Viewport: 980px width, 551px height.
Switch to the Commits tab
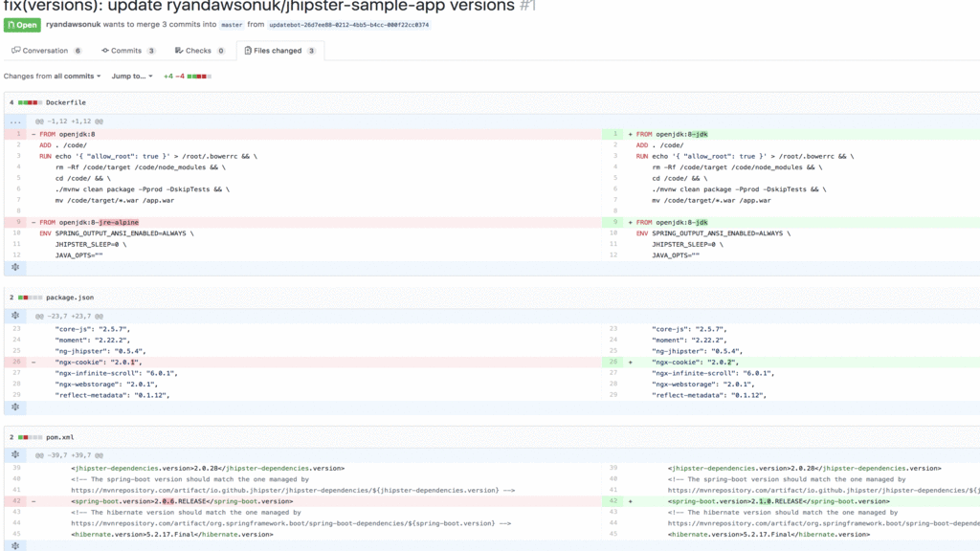point(127,51)
